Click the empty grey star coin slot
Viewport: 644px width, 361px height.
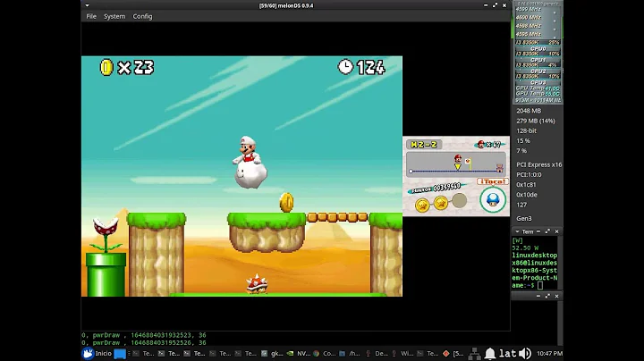[459, 200]
